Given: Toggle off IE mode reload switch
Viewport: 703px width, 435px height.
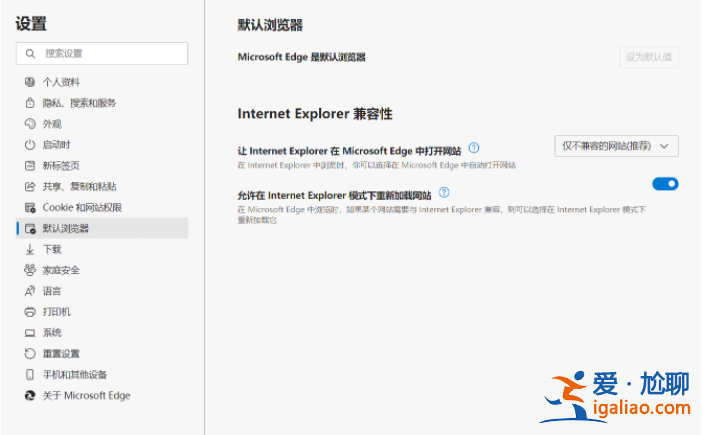Looking at the screenshot, I should pos(665,184).
